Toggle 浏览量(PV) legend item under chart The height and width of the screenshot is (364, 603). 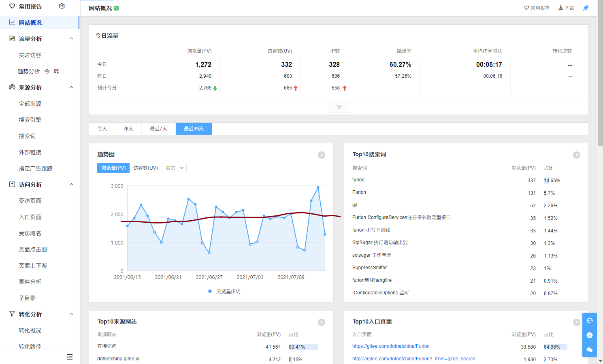(224, 292)
